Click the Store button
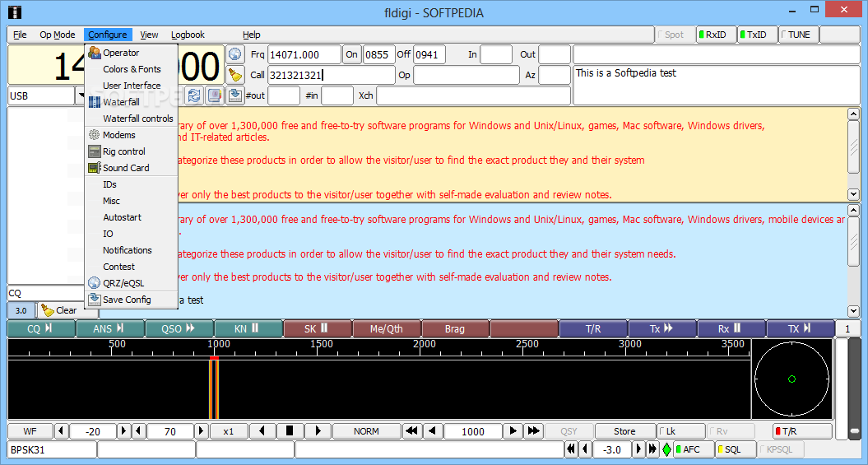868x465 pixels. [624, 431]
